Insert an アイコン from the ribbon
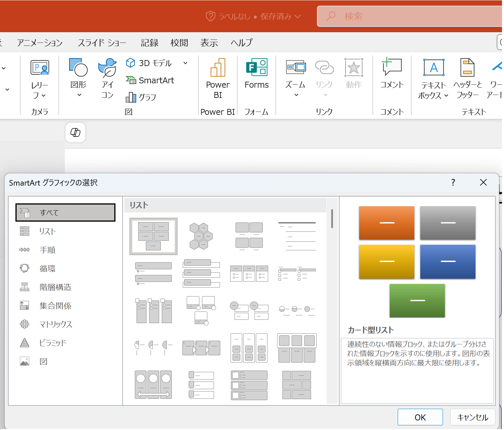504x430 pixels. (107, 78)
